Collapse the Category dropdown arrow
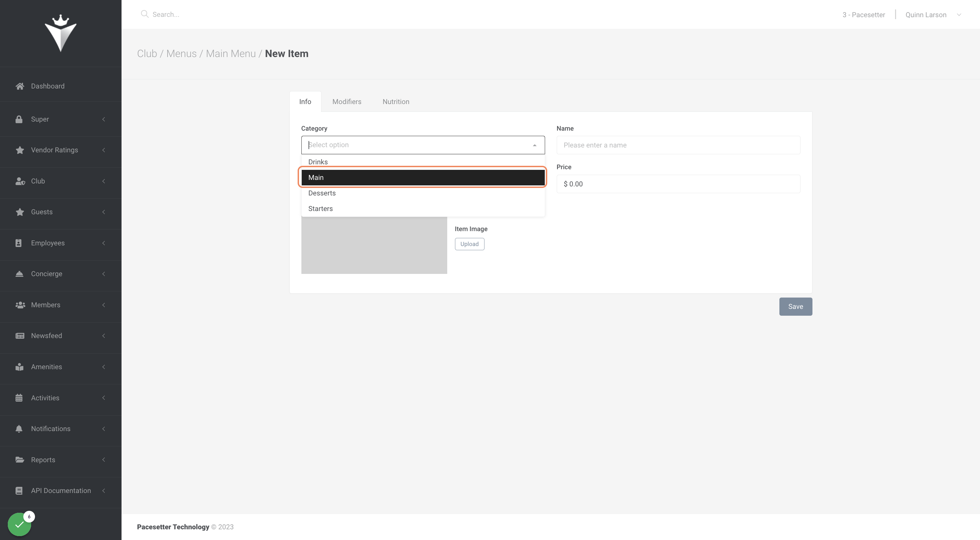 point(534,145)
